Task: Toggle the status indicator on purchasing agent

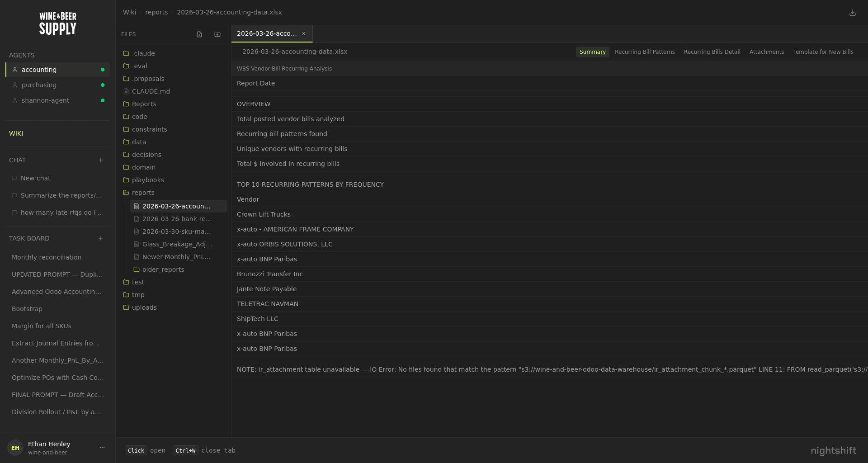Action: (103, 85)
